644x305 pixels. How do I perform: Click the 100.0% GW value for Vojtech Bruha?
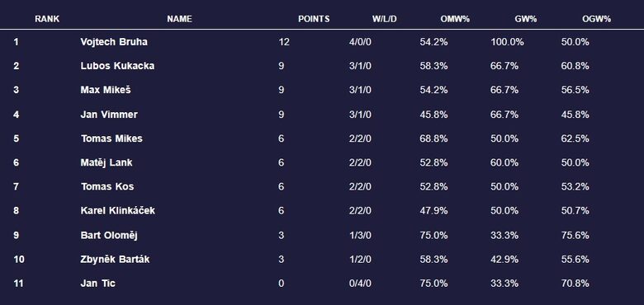tap(507, 42)
